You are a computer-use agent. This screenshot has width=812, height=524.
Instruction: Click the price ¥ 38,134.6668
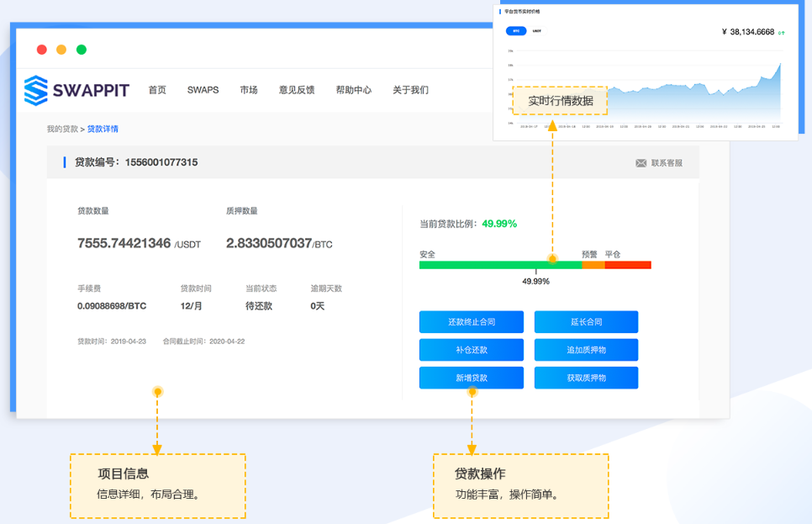click(x=748, y=32)
